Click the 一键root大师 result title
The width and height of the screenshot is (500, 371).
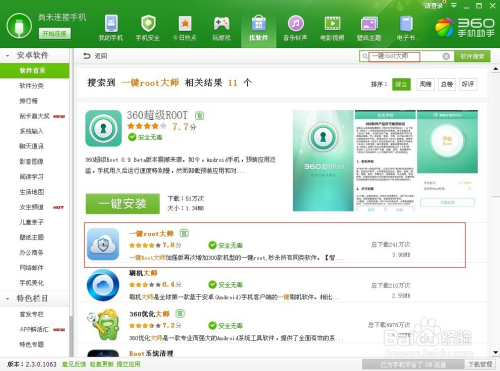[x=151, y=234]
